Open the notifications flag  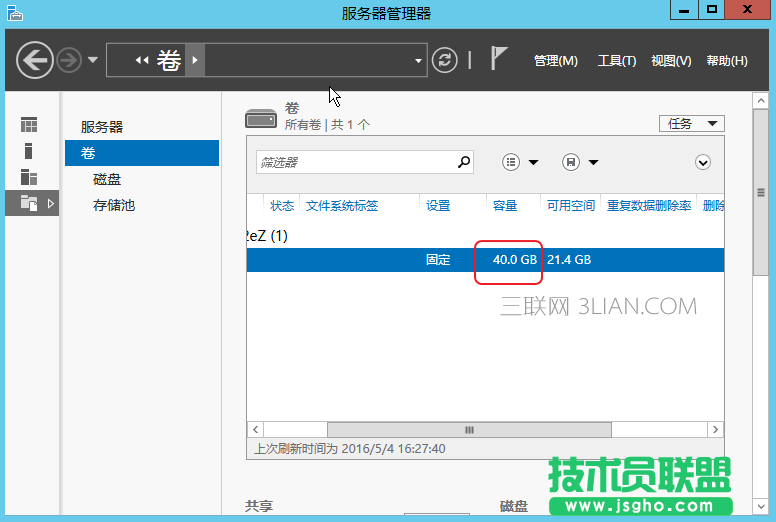[x=499, y=59]
